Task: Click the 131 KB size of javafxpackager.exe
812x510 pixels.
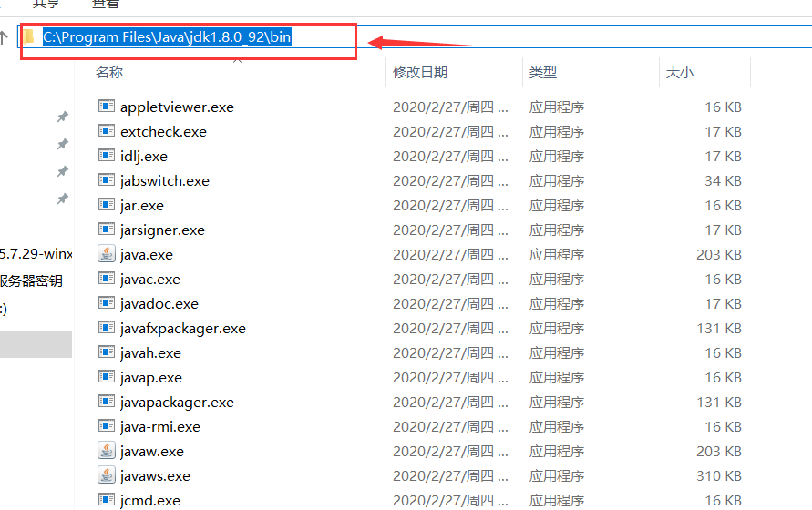Action: point(719,328)
